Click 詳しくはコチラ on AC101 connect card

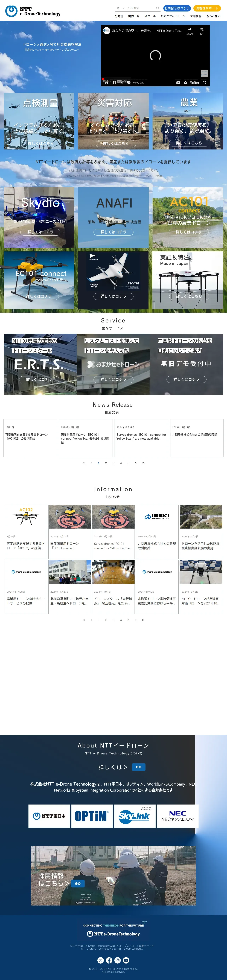coord(189,232)
